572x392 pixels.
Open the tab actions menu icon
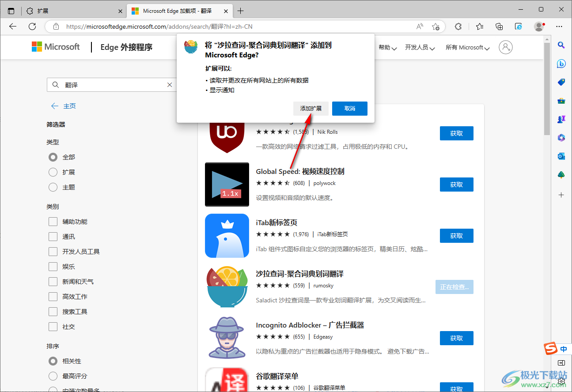[x=11, y=11]
